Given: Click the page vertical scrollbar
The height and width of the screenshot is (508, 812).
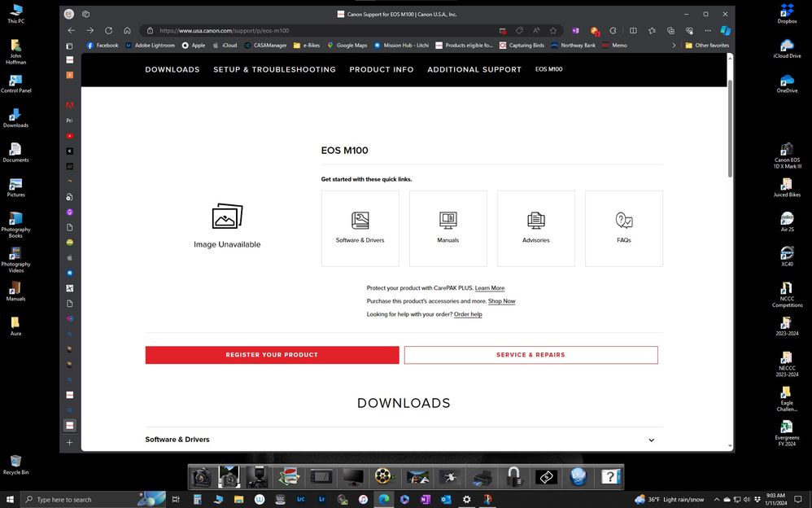Looking at the screenshot, I should pos(730,130).
